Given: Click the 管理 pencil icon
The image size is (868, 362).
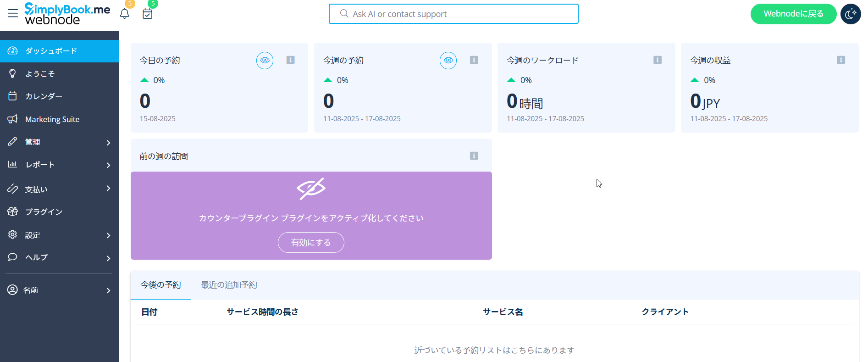Looking at the screenshot, I should [x=12, y=142].
